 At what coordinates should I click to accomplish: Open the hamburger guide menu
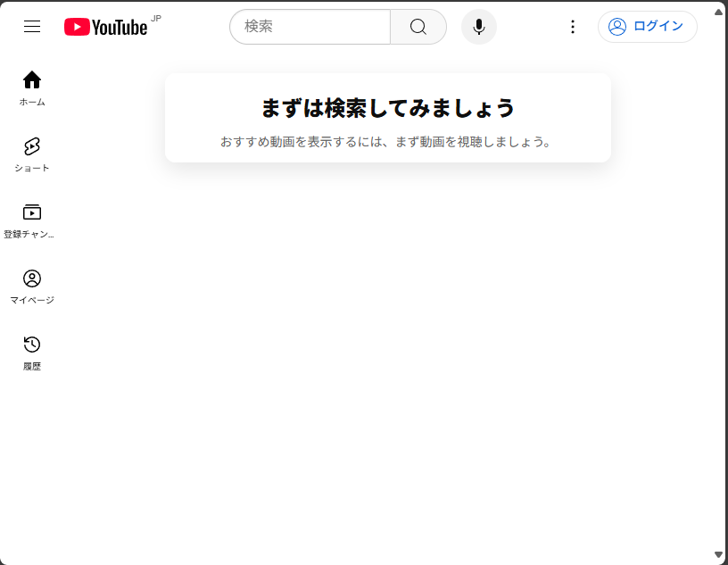(x=32, y=27)
